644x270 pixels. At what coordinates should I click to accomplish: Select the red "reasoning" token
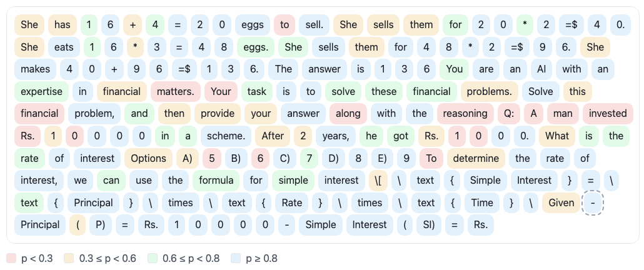click(x=465, y=114)
